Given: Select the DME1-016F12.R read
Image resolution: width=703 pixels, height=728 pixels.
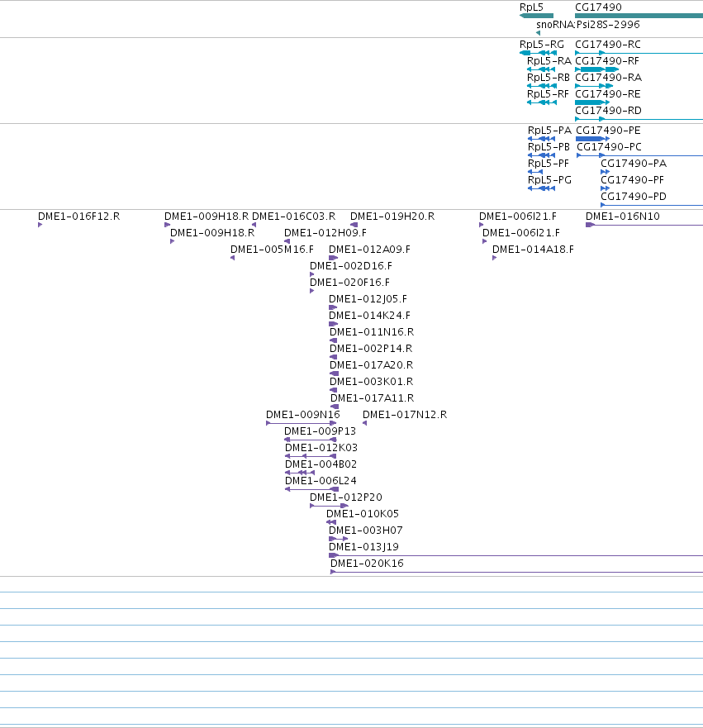Looking at the screenshot, I should tap(40, 225).
